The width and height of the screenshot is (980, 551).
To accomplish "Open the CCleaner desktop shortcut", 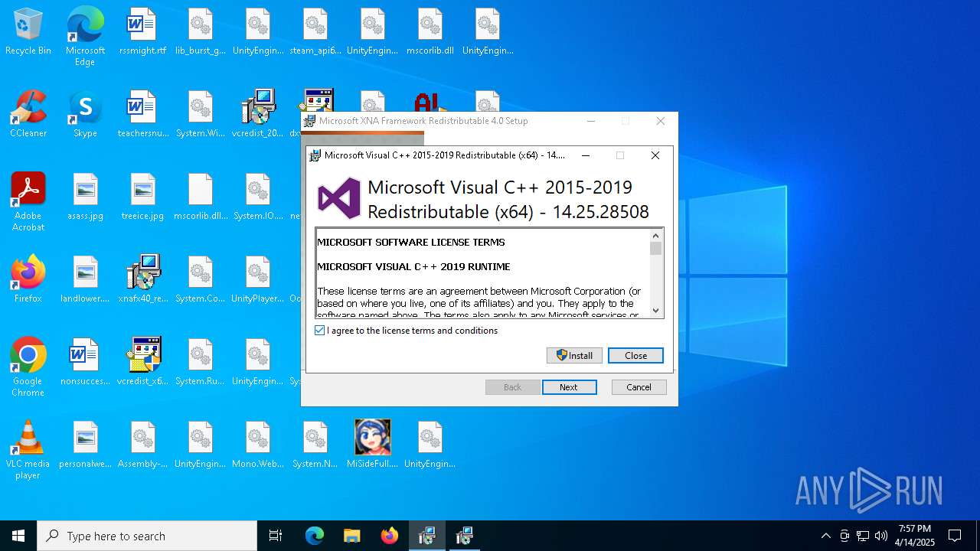I will pyautogui.click(x=28, y=115).
